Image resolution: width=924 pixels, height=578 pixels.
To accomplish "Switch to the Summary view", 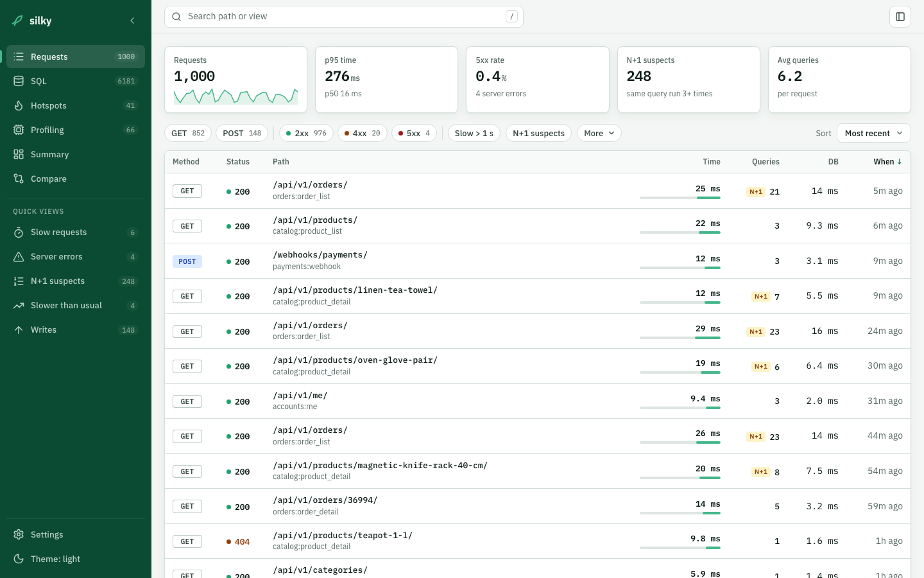I will [76, 154].
